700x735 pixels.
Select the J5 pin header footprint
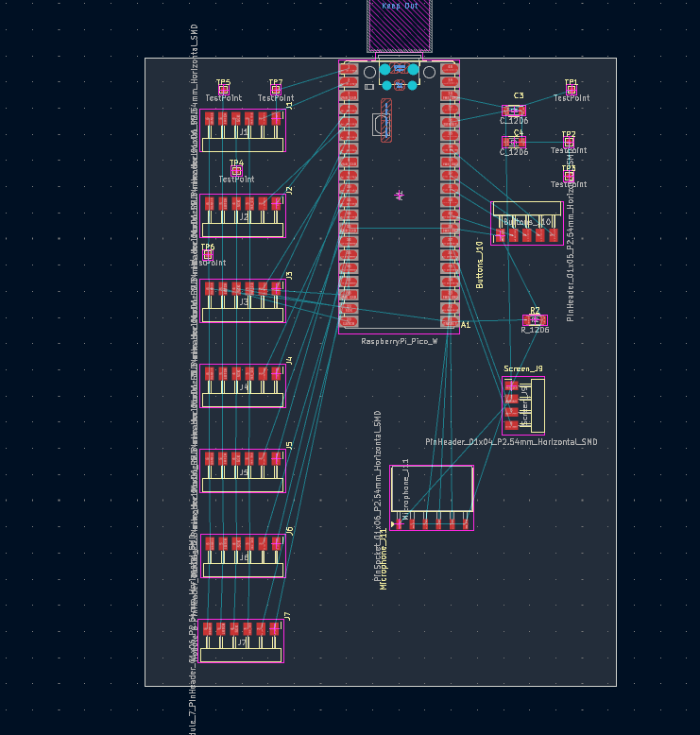click(x=243, y=471)
